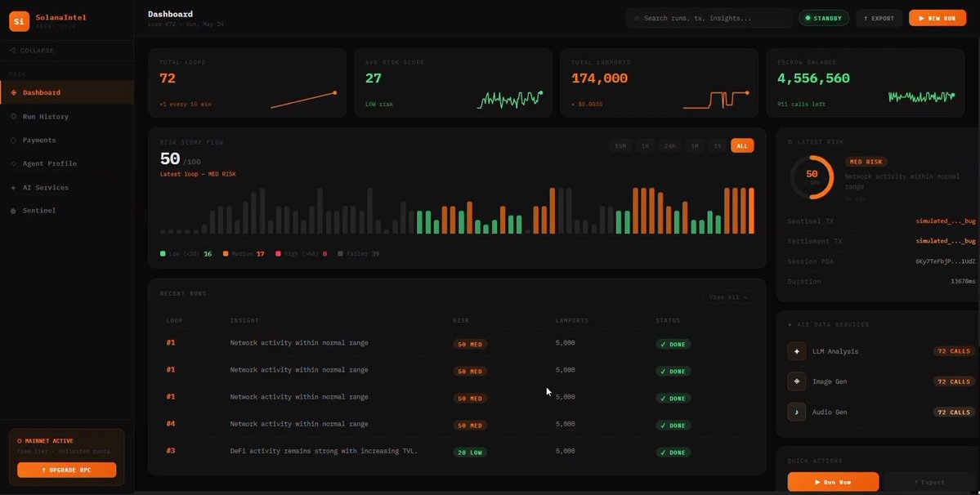Click the Payments circle icon
This screenshot has width=980, height=495.
[x=14, y=140]
